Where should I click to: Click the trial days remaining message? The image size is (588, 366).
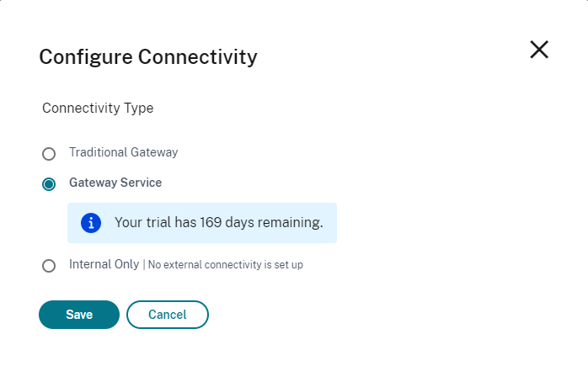218,223
